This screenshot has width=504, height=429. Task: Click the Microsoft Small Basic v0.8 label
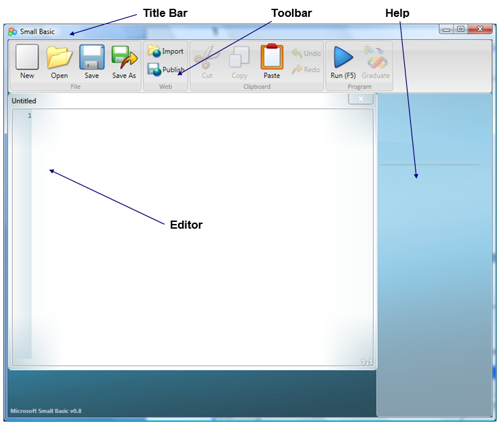46,411
